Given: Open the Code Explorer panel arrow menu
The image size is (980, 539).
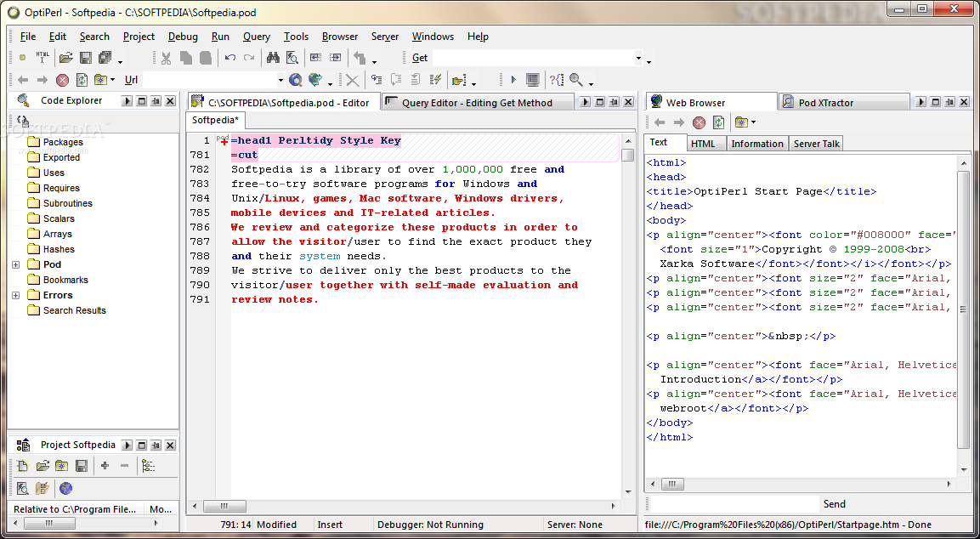Looking at the screenshot, I should [x=127, y=100].
